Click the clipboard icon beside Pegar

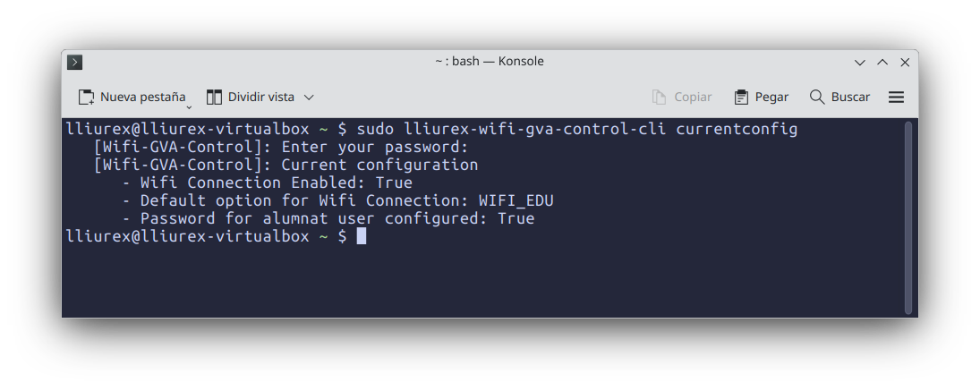pos(741,97)
